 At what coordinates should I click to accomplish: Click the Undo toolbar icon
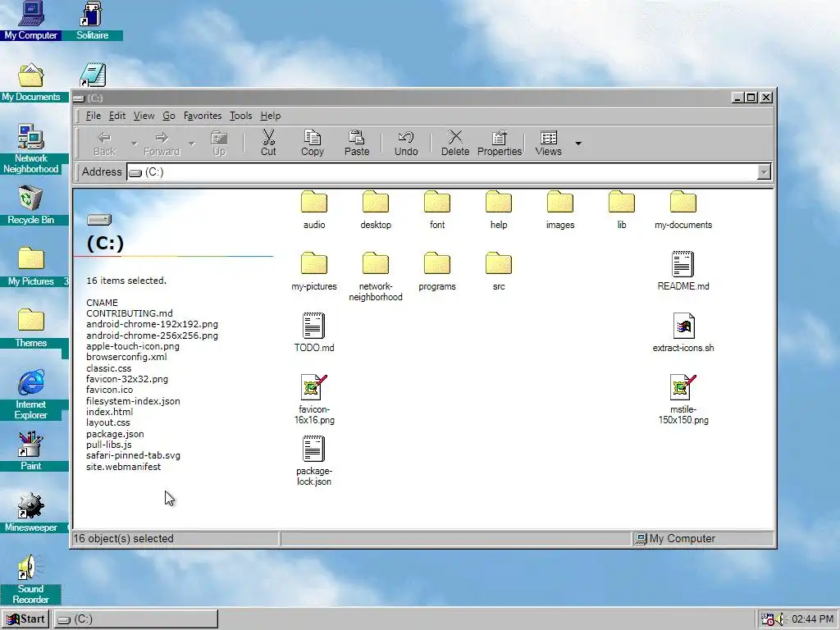[406, 138]
